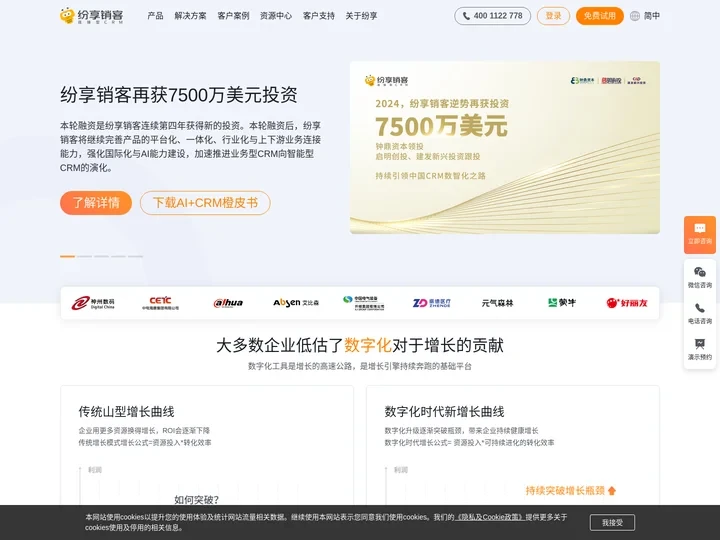Click the 如何突破? chart label
The image size is (720, 540).
[x=197, y=500]
